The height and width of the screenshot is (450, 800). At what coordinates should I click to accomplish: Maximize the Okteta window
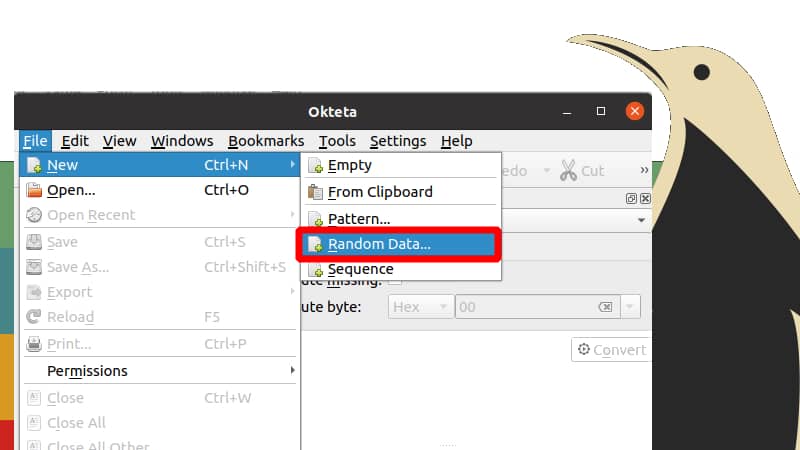click(601, 111)
